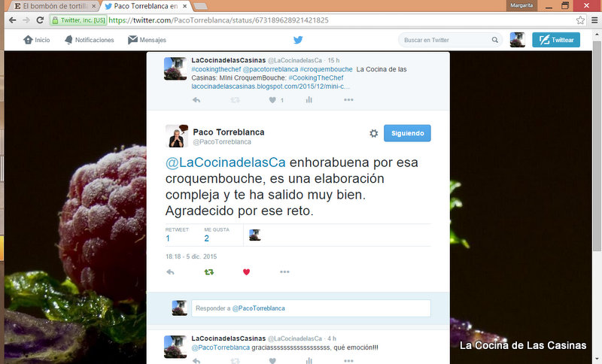Open more options on Paco Torreblanca's tweet
Image resolution: width=602 pixels, height=364 pixels.
click(284, 272)
